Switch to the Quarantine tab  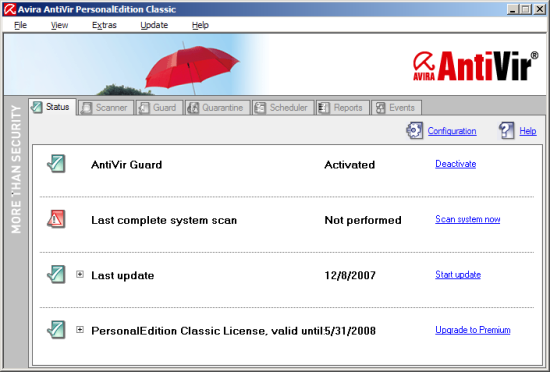(217, 108)
